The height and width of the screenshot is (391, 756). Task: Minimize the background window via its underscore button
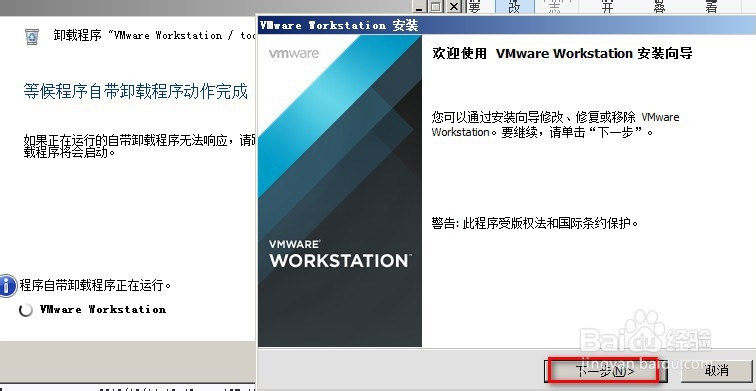(420, 7)
